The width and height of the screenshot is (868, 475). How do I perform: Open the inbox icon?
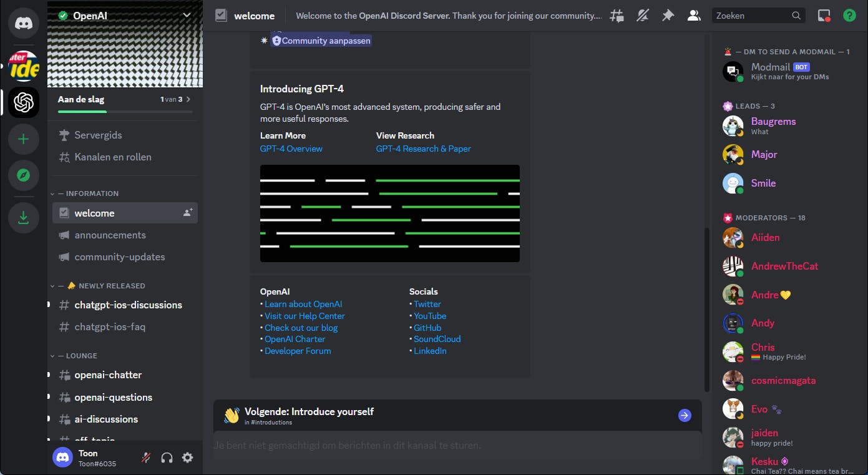(824, 16)
